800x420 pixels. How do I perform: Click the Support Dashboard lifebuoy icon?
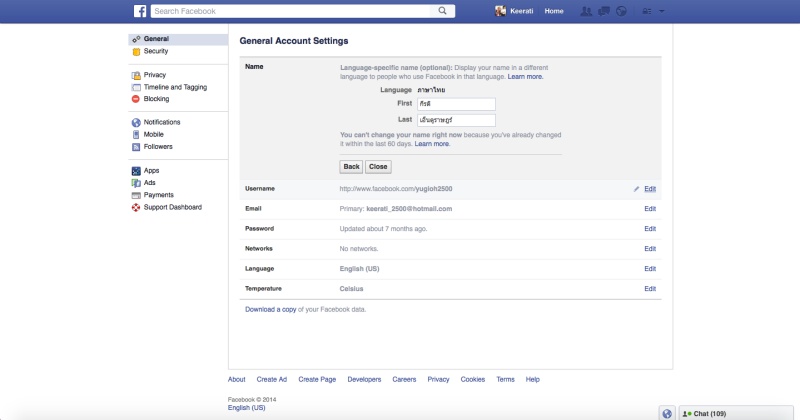(x=136, y=207)
